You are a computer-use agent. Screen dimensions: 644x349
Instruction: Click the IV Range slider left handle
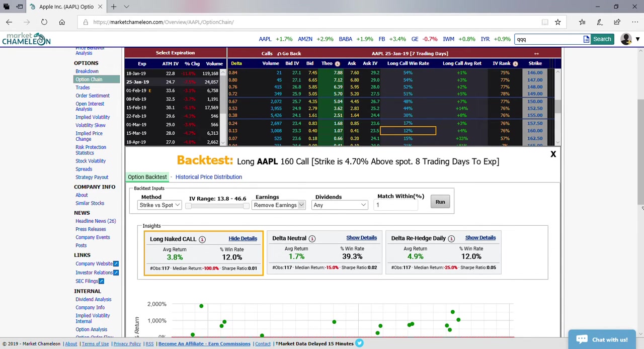[188, 206]
